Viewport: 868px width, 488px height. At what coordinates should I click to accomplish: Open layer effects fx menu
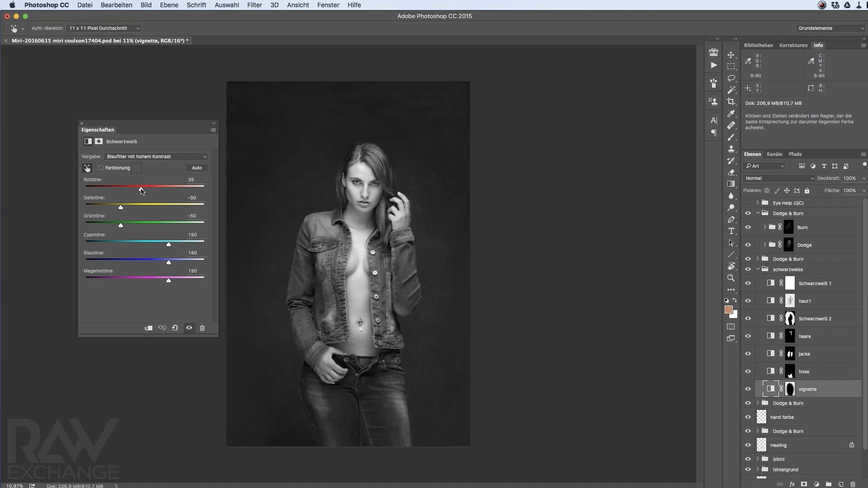792,484
